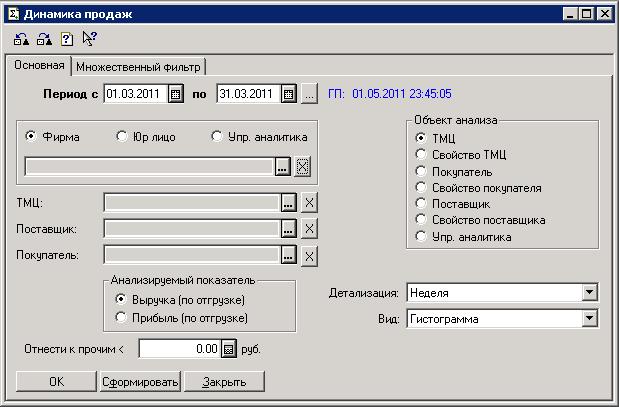Switch to the Основная tab
The height and width of the screenshot is (407, 619).
39,66
